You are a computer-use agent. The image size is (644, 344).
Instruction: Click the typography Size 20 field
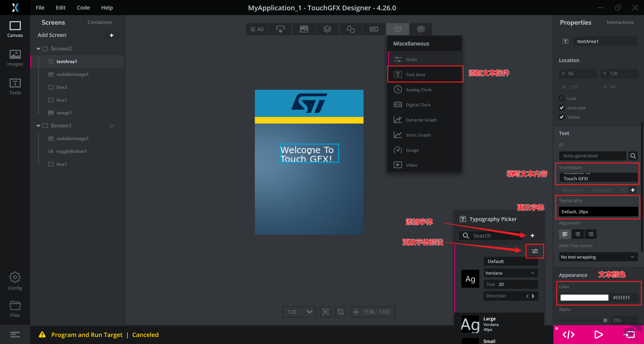click(x=511, y=284)
